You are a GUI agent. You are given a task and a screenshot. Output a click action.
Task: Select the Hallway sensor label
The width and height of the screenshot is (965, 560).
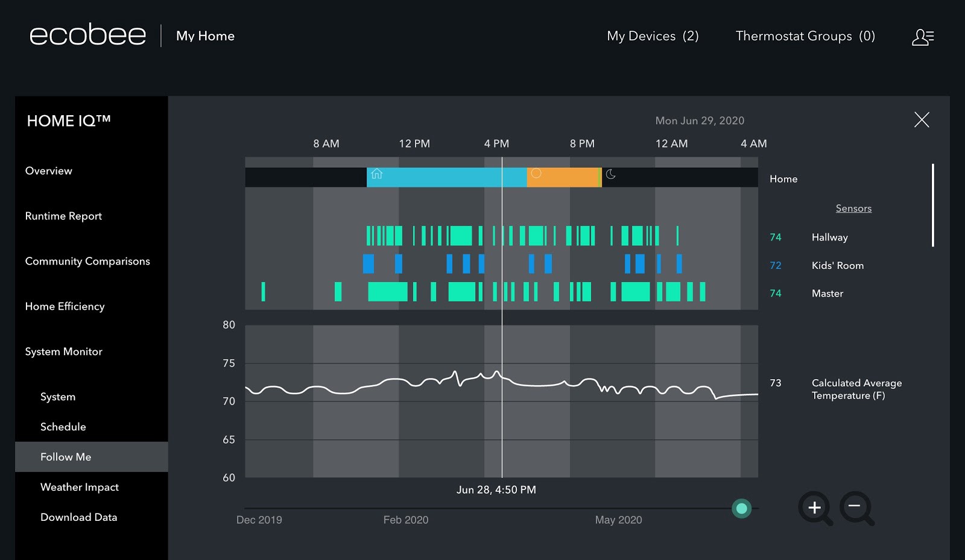[x=829, y=238]
